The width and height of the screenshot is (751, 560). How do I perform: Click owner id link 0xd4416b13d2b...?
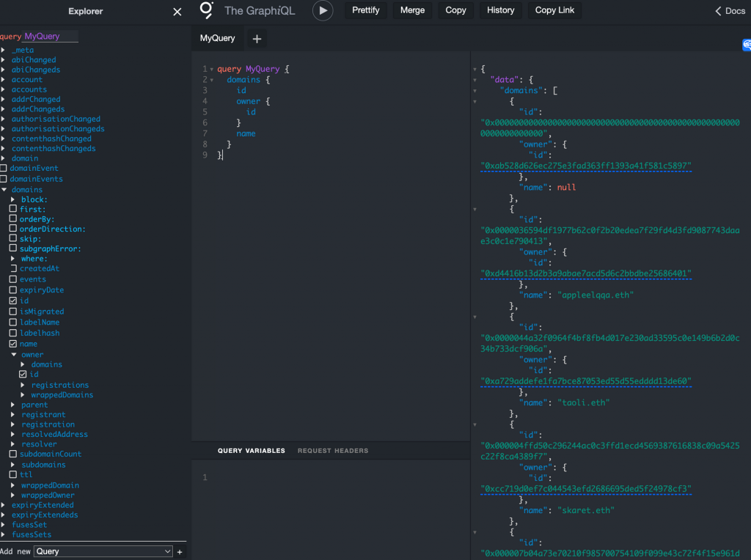tap(586, 274)
